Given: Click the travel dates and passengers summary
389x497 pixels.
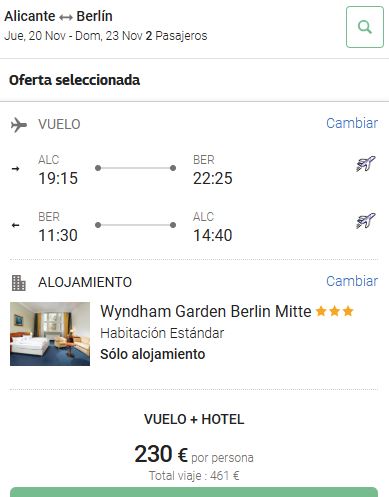Looking at the screenshot, I should click(x=106, y=36).
